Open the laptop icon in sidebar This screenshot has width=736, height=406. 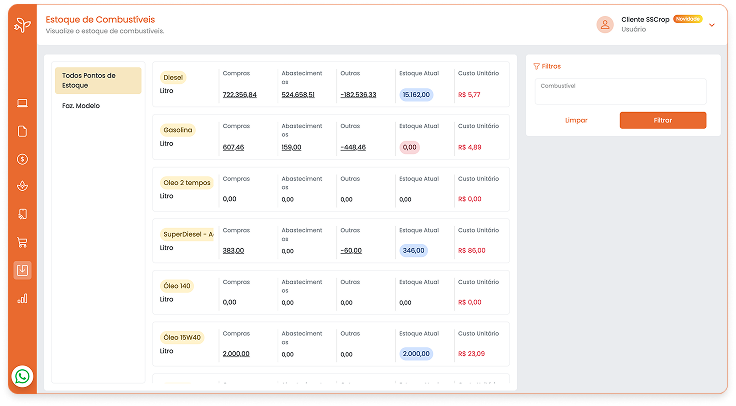coord(23,103)
